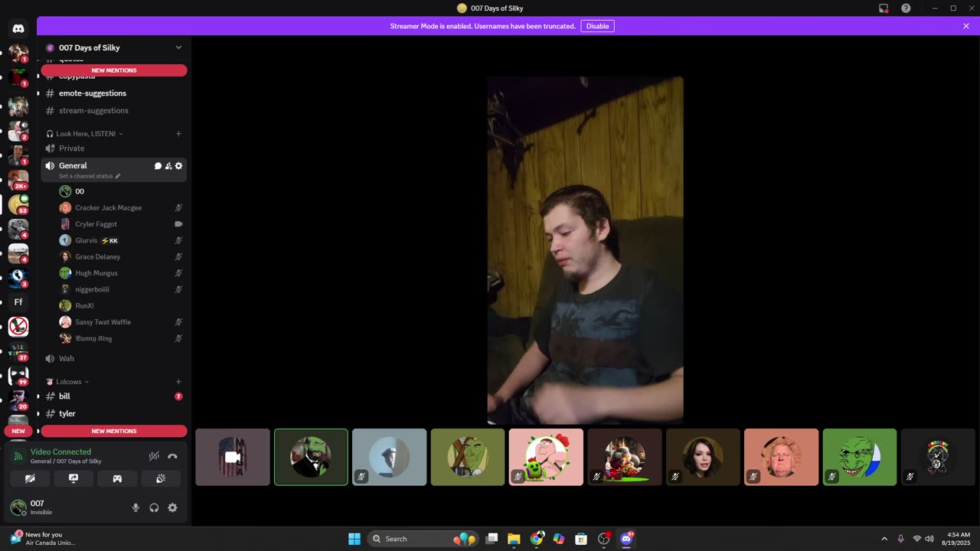Open the Ff server icon
980x551 pixels.
[18, 302]
